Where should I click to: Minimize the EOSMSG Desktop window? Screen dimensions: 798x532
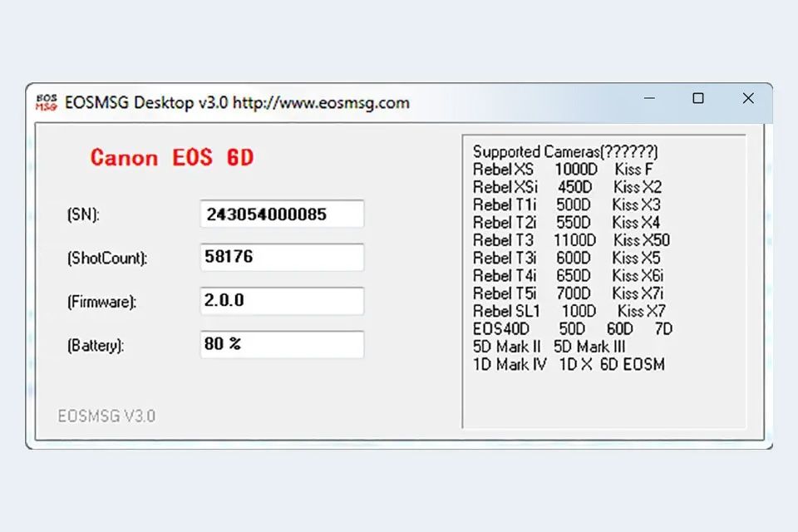tap(649, 98)
